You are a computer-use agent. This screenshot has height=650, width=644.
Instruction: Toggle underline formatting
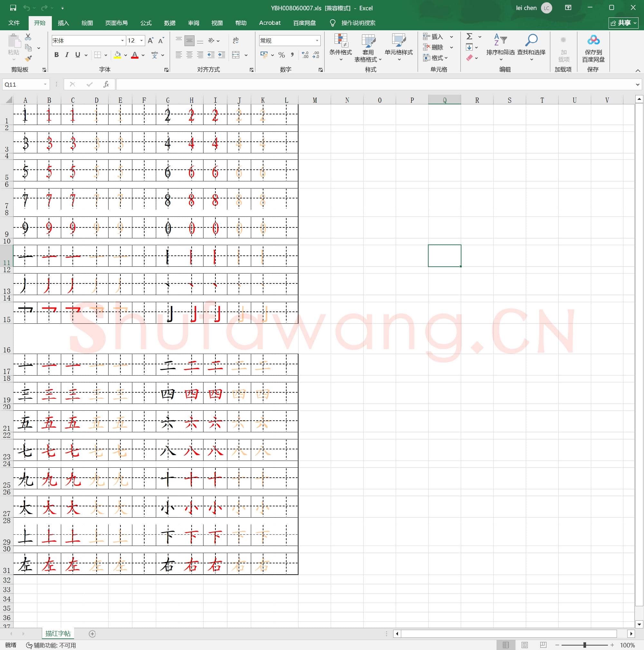[x=77, y=55]
